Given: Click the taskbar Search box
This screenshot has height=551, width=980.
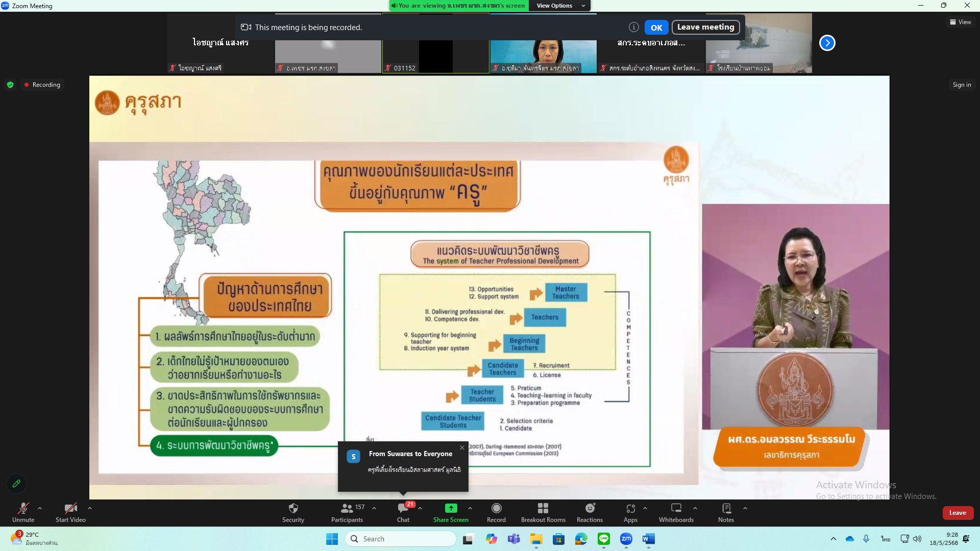Looking at the screenshot, I should pyautogui.click(x=401, y=539).
